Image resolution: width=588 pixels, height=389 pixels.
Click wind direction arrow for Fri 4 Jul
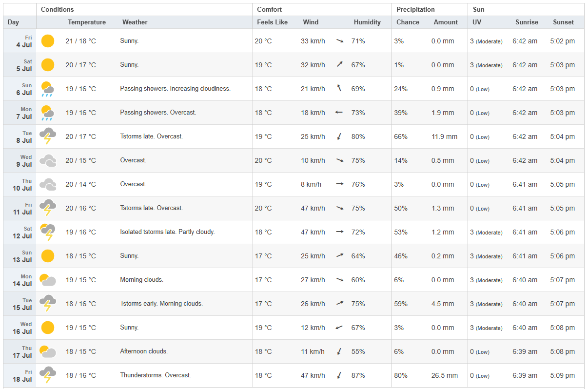pos(340,41)
